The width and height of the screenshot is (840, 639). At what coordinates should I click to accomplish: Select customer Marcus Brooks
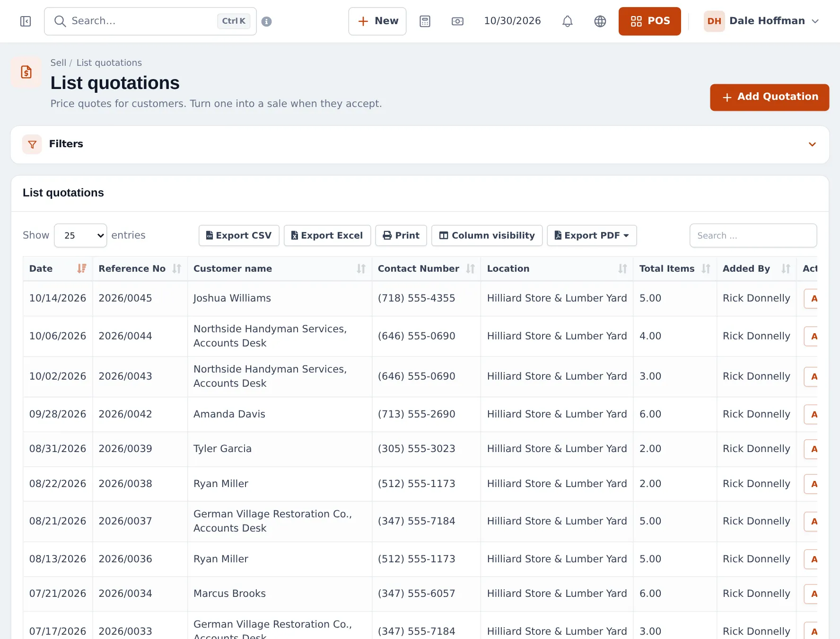point(229,594)
